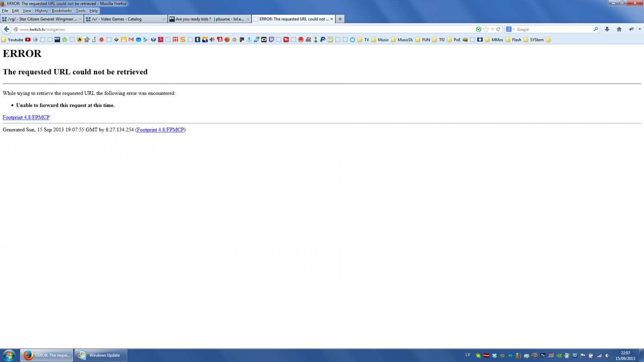
Task: Go to the Home page icon
Action: [619, 29]
